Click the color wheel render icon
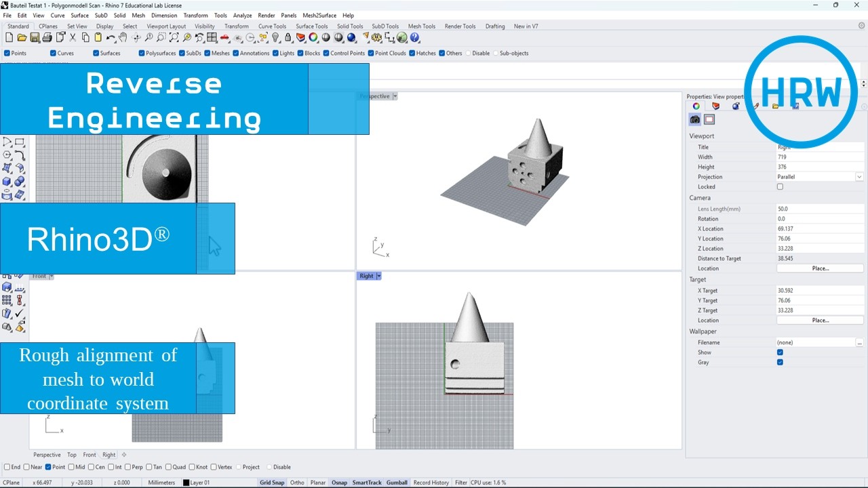This screenshot has height=488, width=868. pos(313,37)
